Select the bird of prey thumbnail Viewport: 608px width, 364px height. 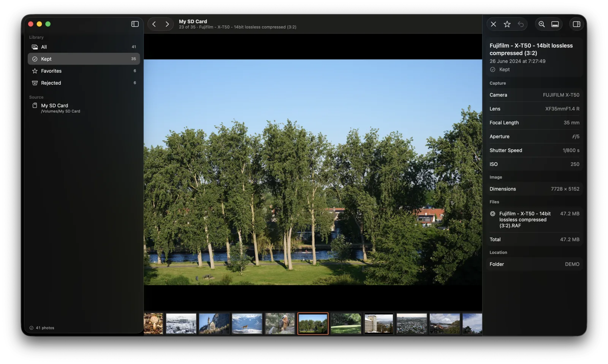pos(280,324)
